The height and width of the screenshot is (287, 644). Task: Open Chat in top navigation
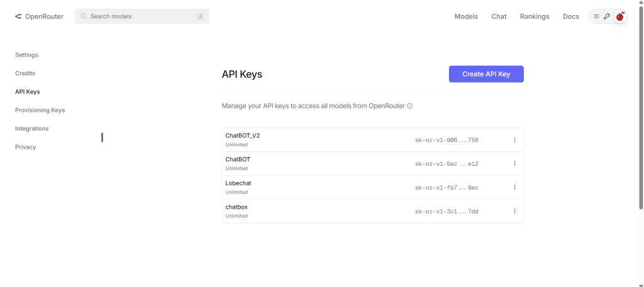coord(499,16)
